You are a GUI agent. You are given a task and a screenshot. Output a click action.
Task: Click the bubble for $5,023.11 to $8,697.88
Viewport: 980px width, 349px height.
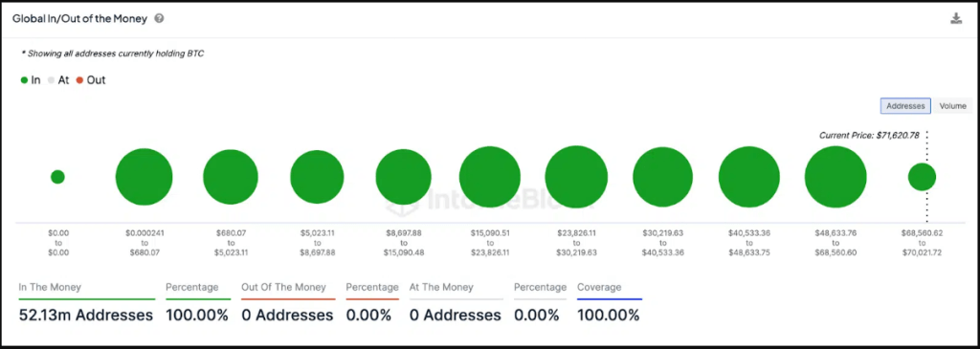pos(317,177)
